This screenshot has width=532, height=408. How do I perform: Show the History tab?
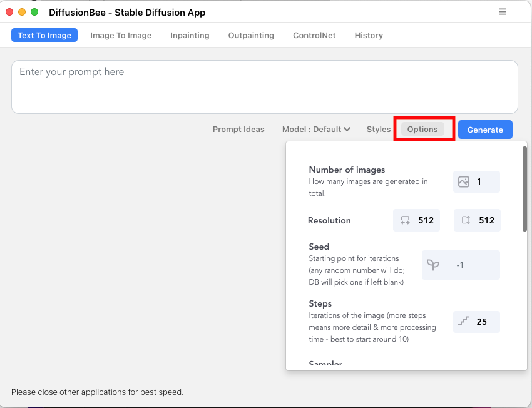(369, 35)
